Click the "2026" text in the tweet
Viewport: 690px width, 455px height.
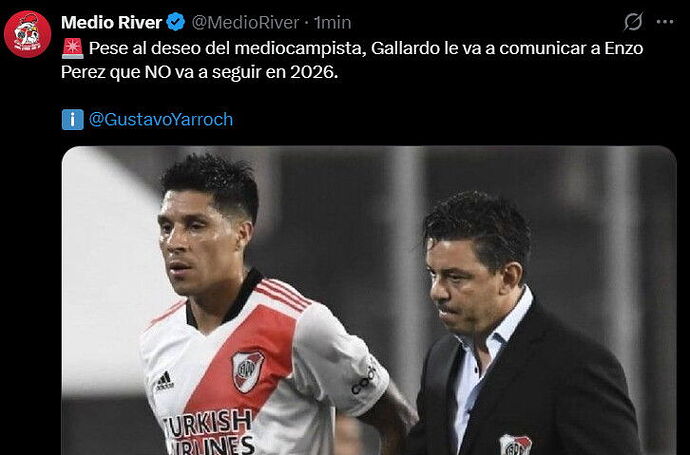[312, 72]
